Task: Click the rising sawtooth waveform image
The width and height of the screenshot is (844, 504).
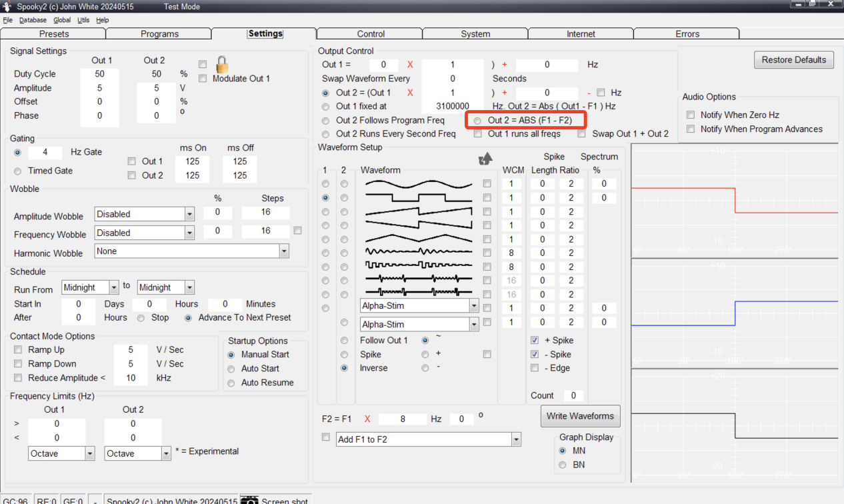Action: tap(418, 212)
